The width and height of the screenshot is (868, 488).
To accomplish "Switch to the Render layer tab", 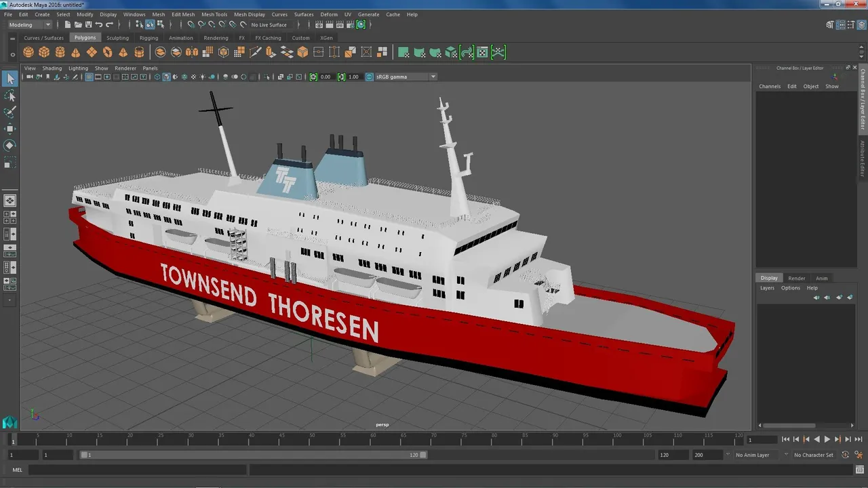I will tap(797, 278).
